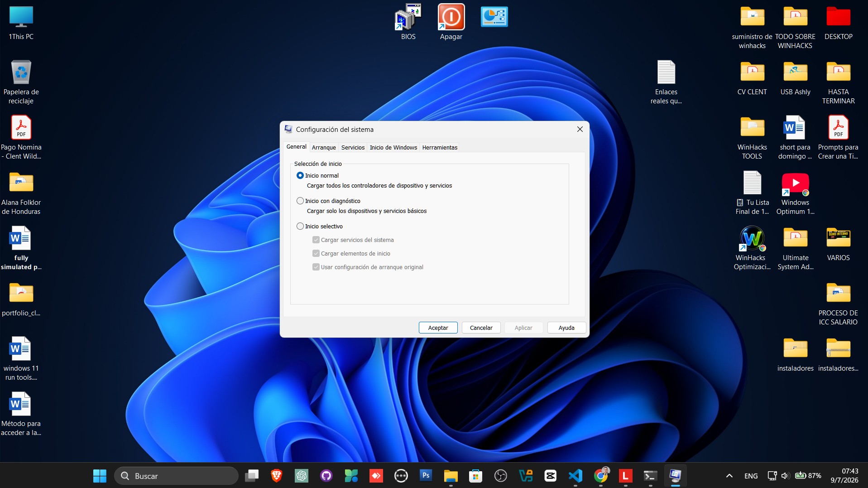Close the Configuración del sistema dialog
Screen dimensions: 868x488
tap(580, 129)
